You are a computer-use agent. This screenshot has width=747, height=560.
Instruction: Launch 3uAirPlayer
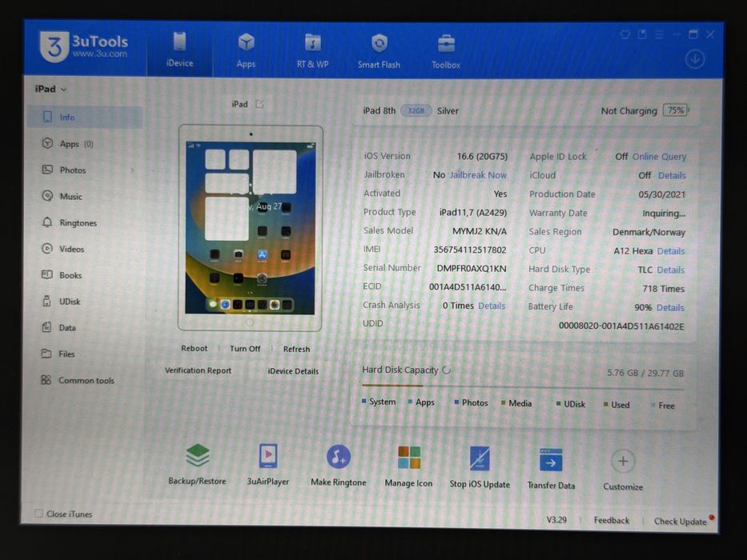pyautogui.click(x=267, y=464)
